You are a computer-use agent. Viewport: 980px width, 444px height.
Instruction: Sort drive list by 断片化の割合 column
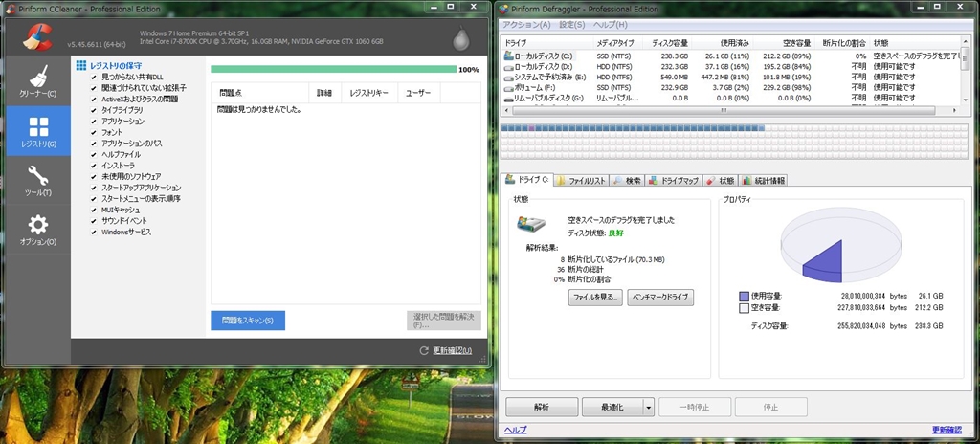tap(842, 43)
